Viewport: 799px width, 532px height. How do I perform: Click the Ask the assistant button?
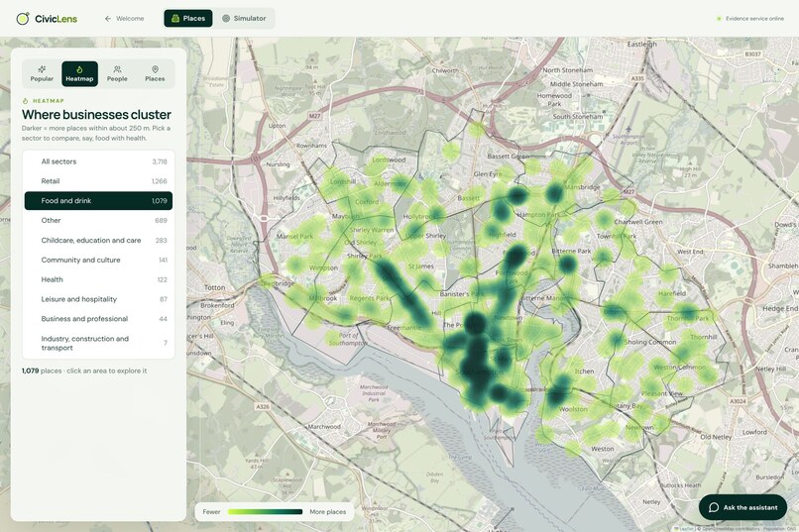pyautogui.click(x=742, y=507)
